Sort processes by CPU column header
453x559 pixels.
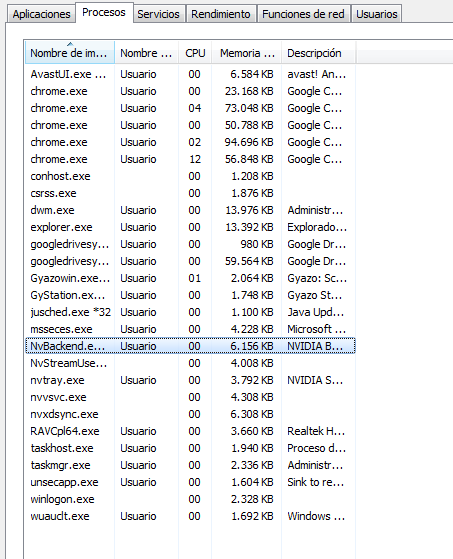pos(195,53)
